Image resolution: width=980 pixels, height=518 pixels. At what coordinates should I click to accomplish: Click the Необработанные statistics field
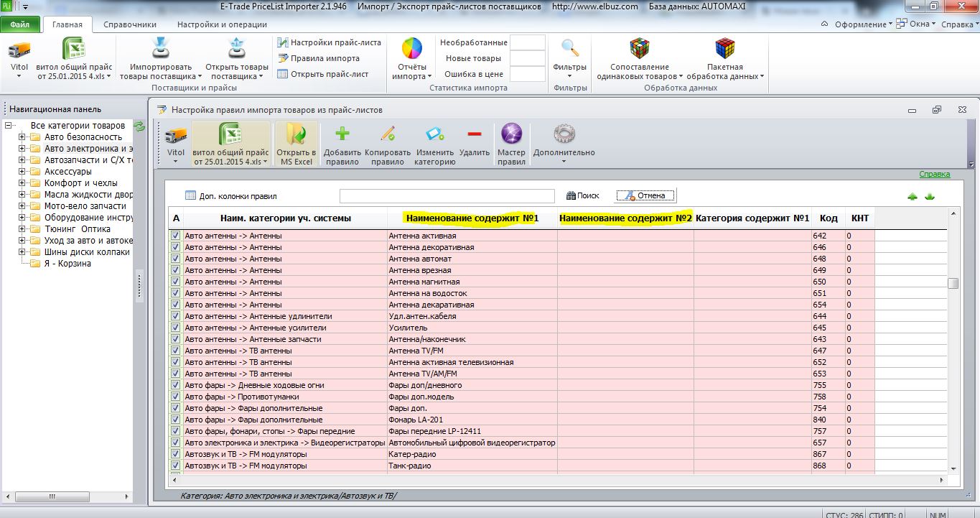pos(528,42)
